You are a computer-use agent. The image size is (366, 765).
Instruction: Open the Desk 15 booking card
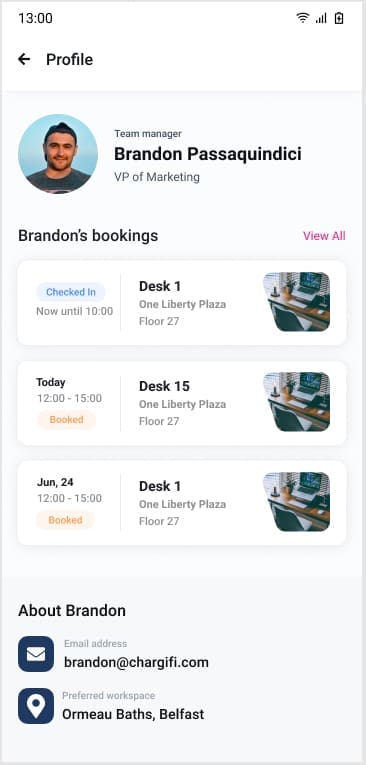[x=182, y=403]
